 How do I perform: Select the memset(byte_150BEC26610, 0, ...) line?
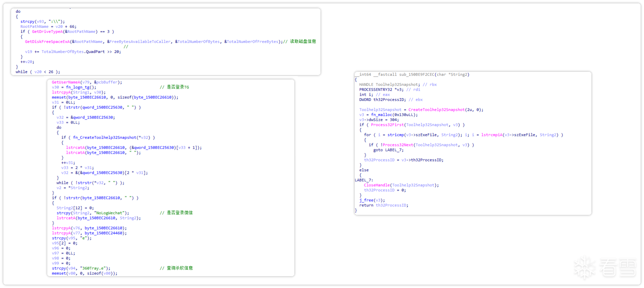pos(115,97)
